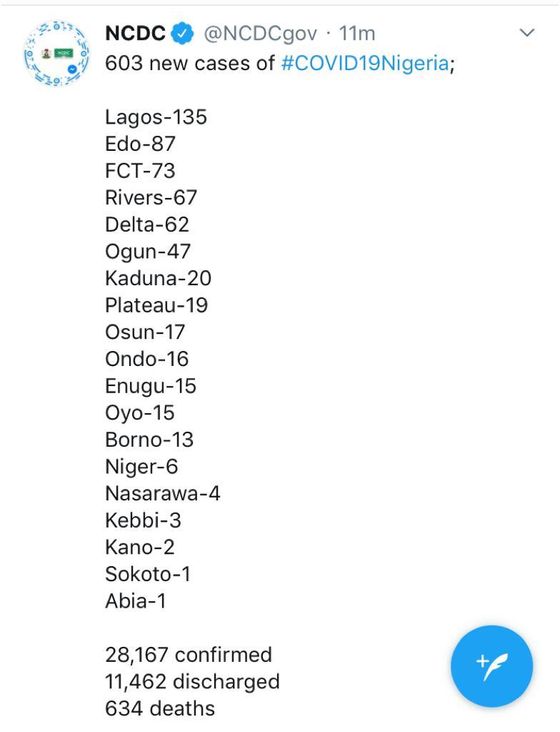Viewport: 560px width, 732px height.
Task: Click the '634 deaths' text
Action: tap(160, 708)
